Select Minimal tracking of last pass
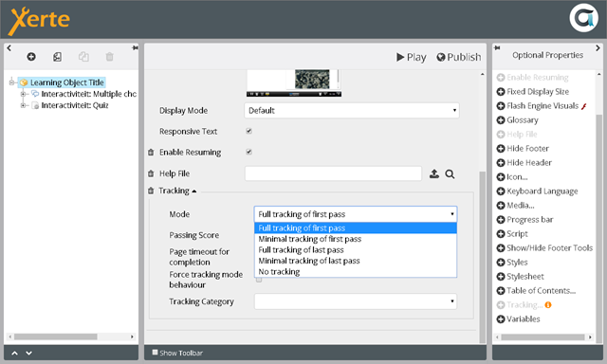Viewport: 607px width, 364px height. tap(356, 261)
